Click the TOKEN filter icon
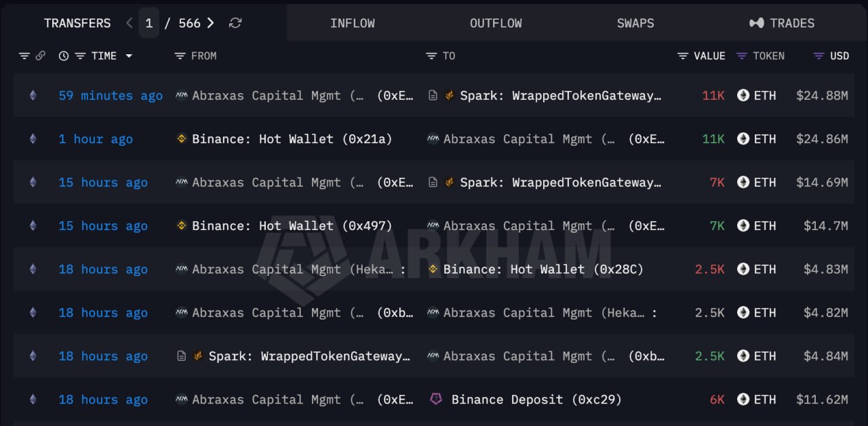The height and width of the screenshot is (426, 868). (x=742, y=56)
